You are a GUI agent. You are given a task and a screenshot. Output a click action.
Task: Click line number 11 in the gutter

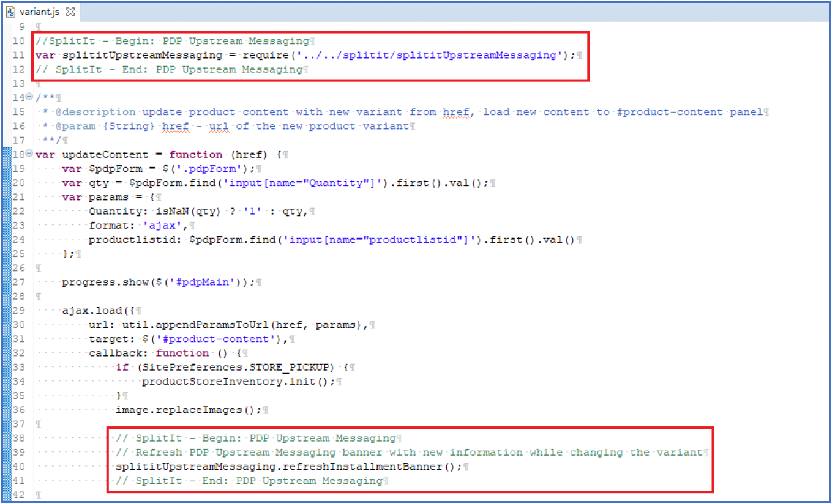18,55
